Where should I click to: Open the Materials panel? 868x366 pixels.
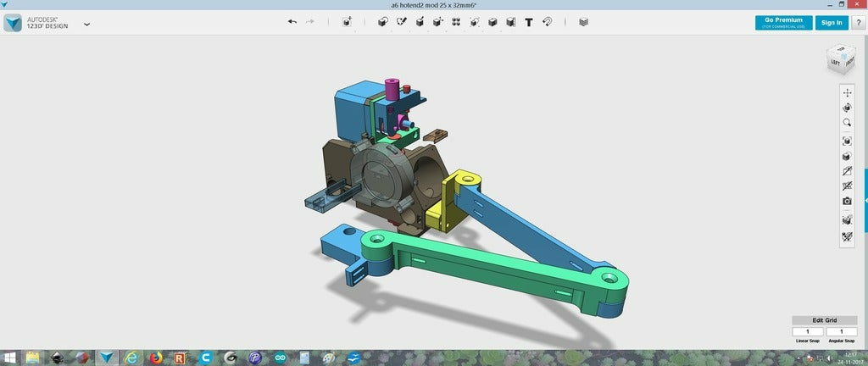[583, 22]
